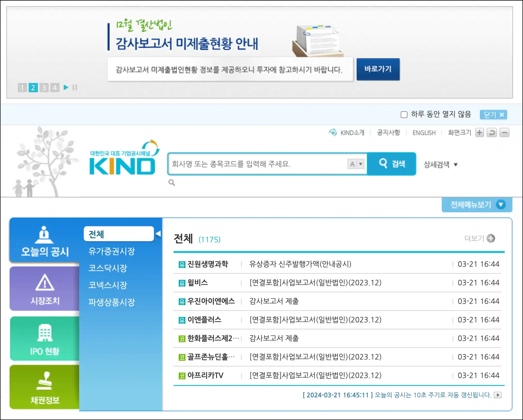Open 아프리카TV 사업보고서 disclosure

315,375
